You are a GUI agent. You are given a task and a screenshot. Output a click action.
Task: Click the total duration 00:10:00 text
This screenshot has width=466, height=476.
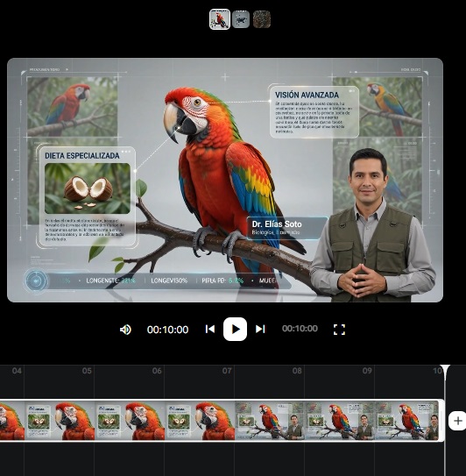(x=300, y=329)
